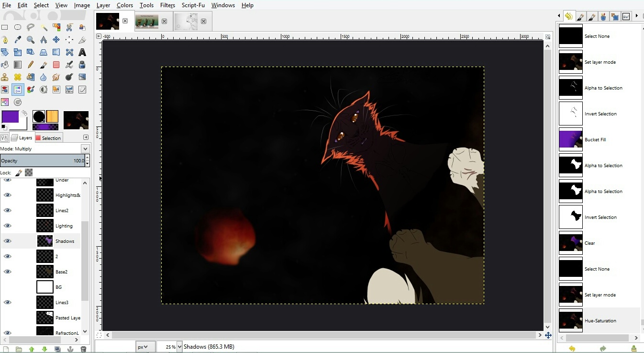The image size is (644, 353).
Task: Select the Perspective tool
Action: coord(44,52)
